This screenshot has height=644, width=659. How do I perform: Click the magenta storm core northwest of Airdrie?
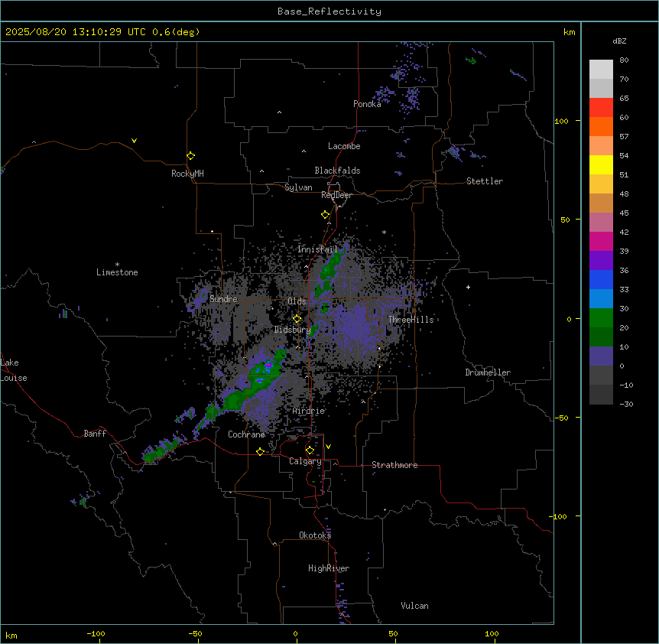pyautogui.click(x=268, y=365)
